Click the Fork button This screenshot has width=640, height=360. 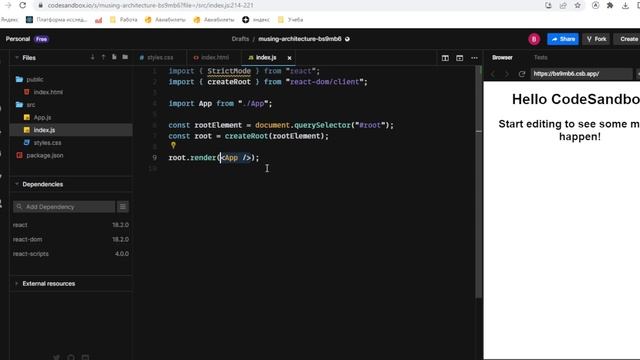[x=596, y=39]
